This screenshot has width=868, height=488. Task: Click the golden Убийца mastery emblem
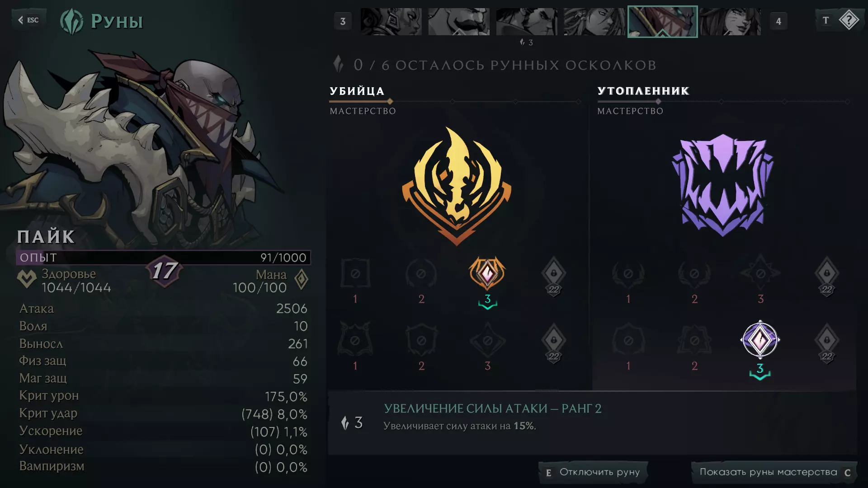pos(457,186)
